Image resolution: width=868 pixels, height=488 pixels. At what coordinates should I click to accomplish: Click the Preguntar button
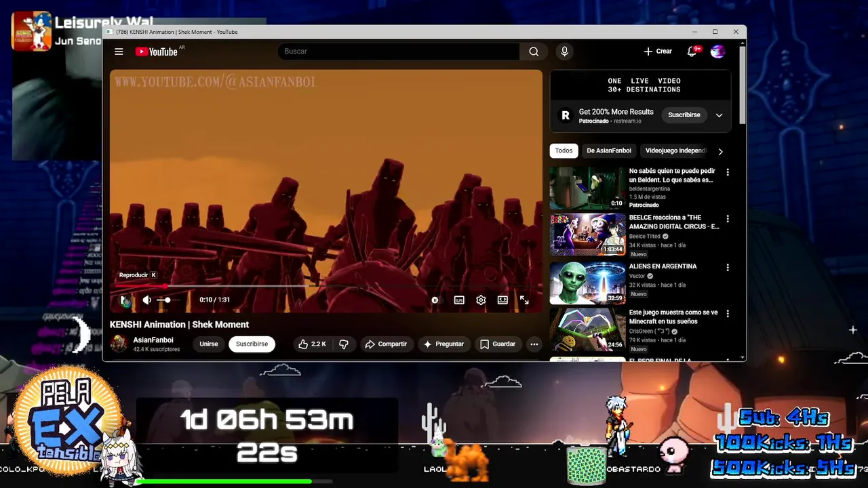click(443, 344)
